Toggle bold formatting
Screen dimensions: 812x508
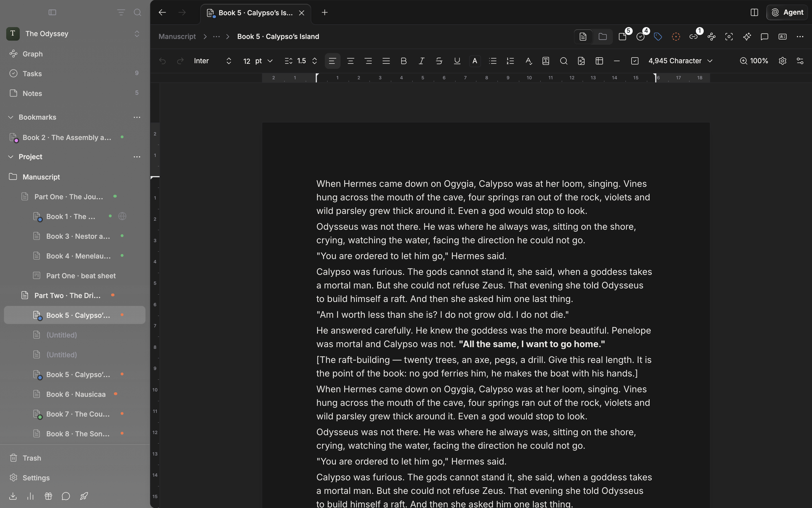(404, 61)
